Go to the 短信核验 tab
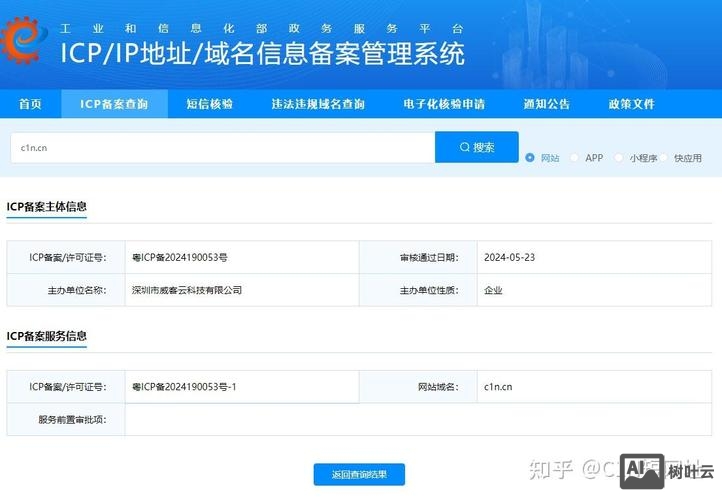Image resolution: width=722 pixels, height=500 pixels. pos(210,104)
